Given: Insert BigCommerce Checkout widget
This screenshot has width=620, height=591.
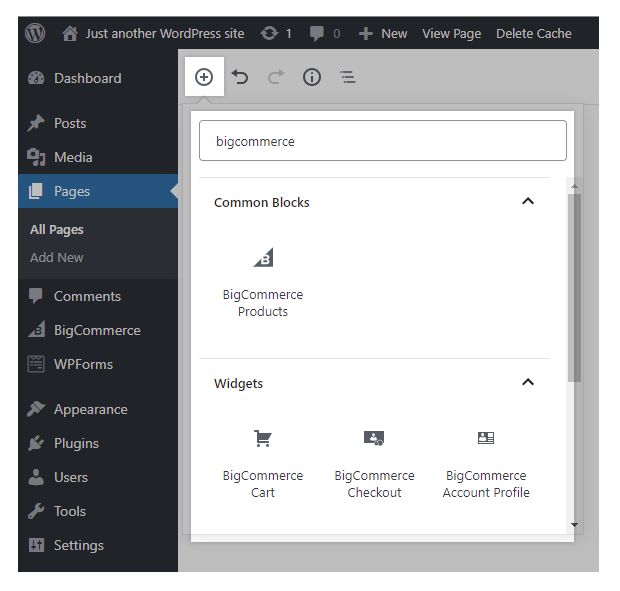Looking at the screenshot, I should pos(374,464).
